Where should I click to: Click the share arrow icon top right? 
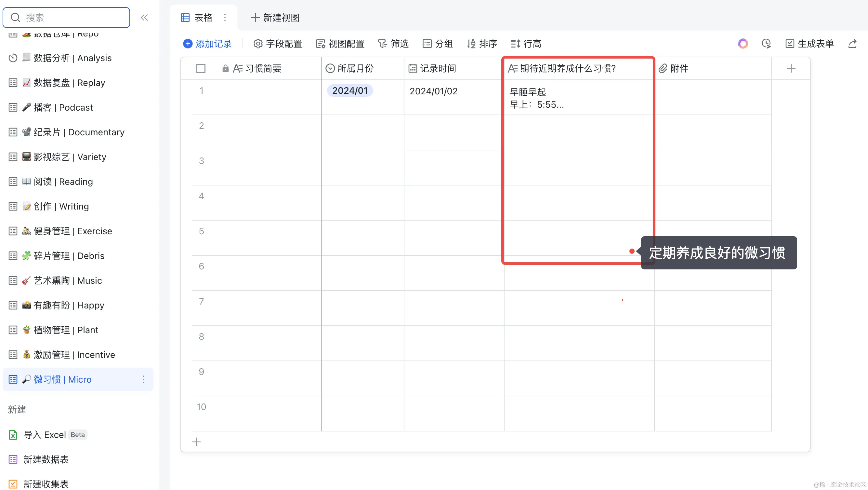click(852, 44)
